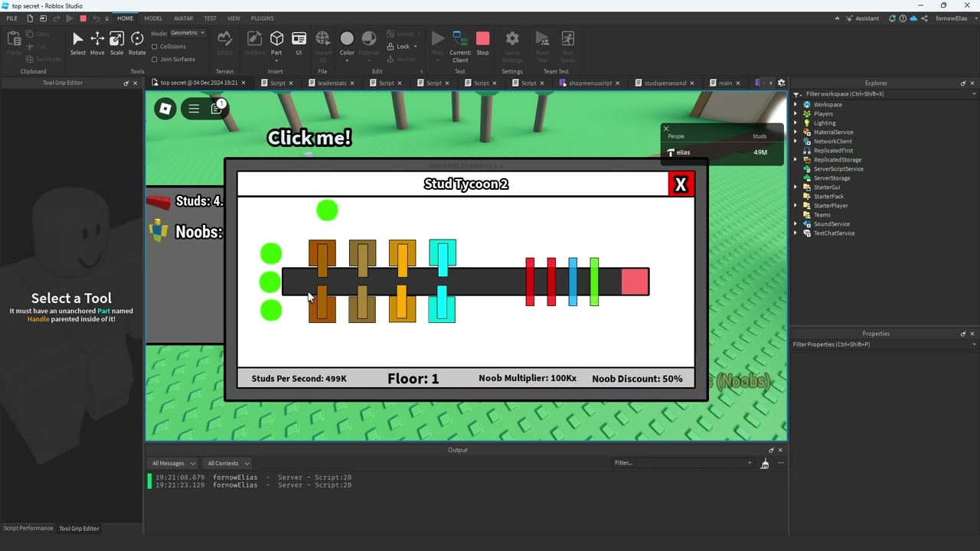
Task: Click the cloud save status icon
Action: click(913, 18)
